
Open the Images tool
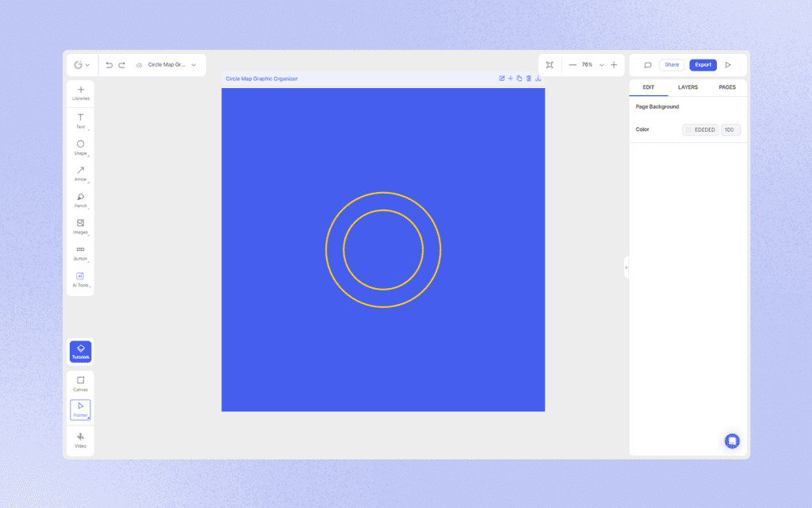(80, 228)
